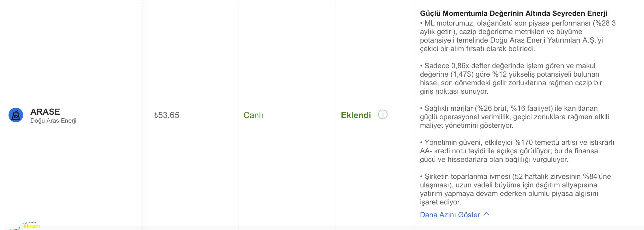The width and height of the screenshot is (644, 230).
Task: Click the ARASE energy company logo icon
Action: click(x=16, y=115)
